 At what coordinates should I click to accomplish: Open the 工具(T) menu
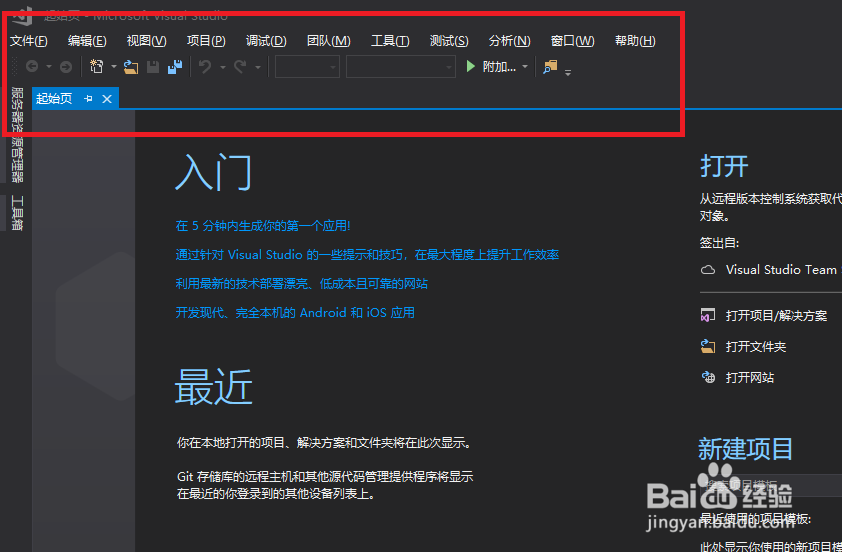click(390, 41)
